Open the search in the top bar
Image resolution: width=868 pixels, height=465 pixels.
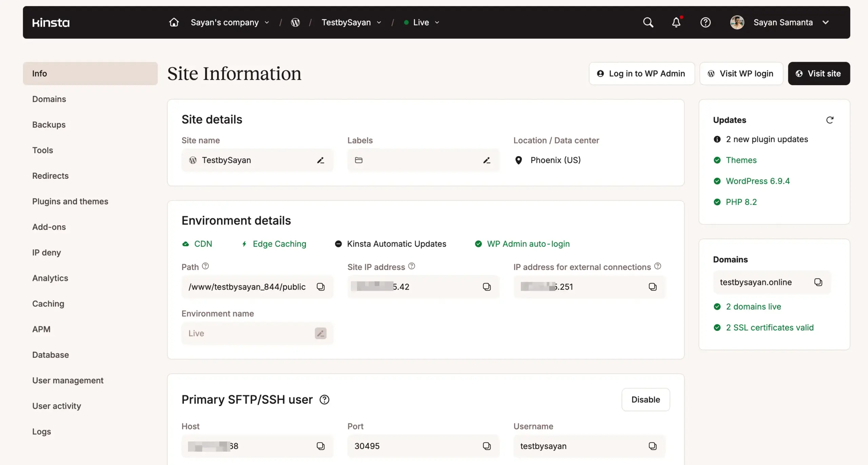click(648, 22)
